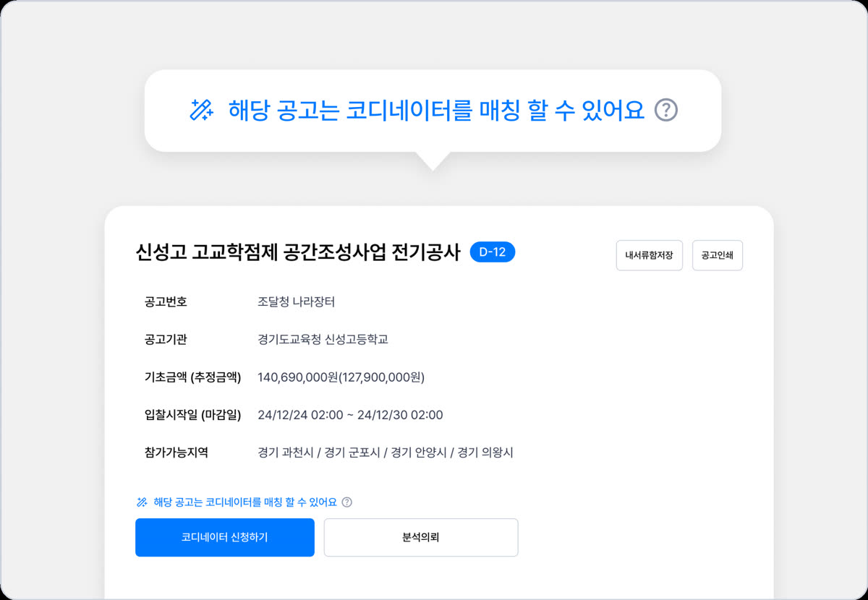The width and height of the screenshot is (868, 600).
Task: Click the help question mark in the large tooltip bubble
Action: coord(666,110)
